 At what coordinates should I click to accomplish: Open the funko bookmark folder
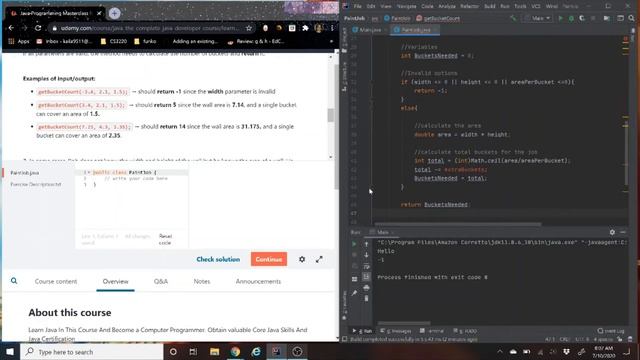145,41
